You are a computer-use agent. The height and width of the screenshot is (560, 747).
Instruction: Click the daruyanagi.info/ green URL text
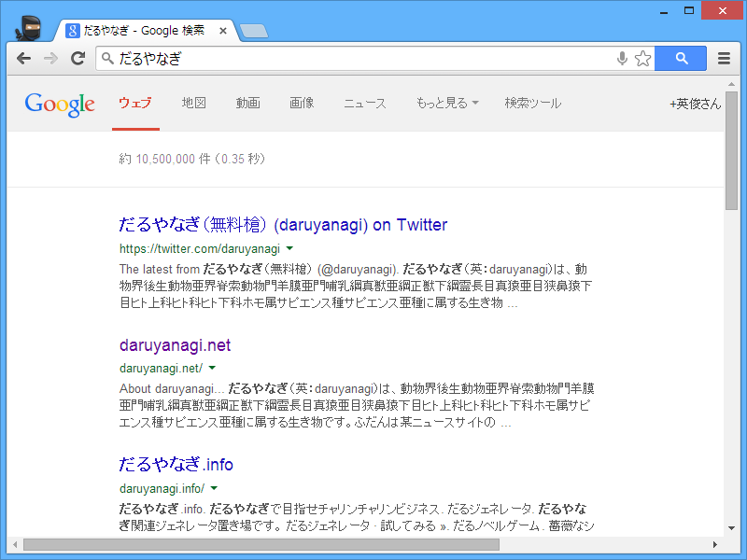(162, 488)
